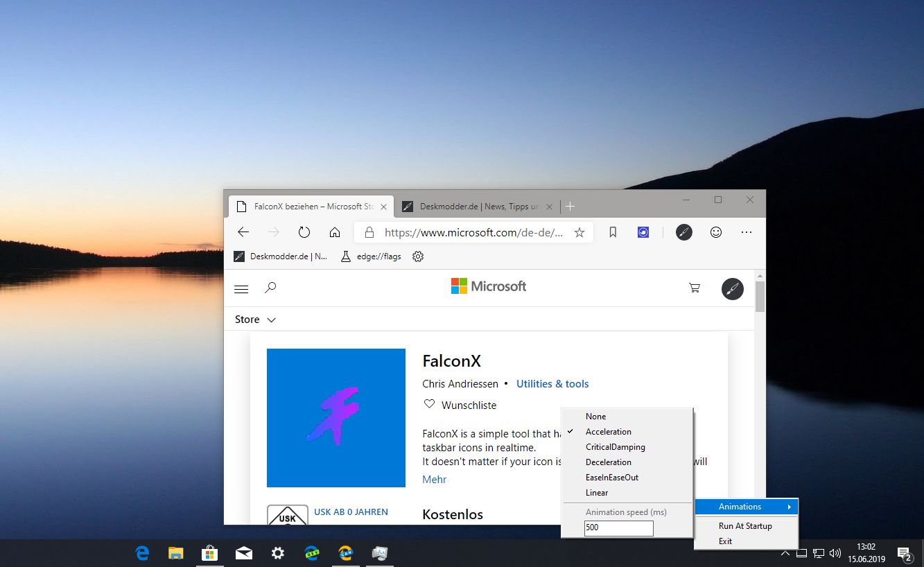This screenshot has width=924, height=567.
Task: Open the shopping cart on Microsoft page
Action: [x=695, y=288]
